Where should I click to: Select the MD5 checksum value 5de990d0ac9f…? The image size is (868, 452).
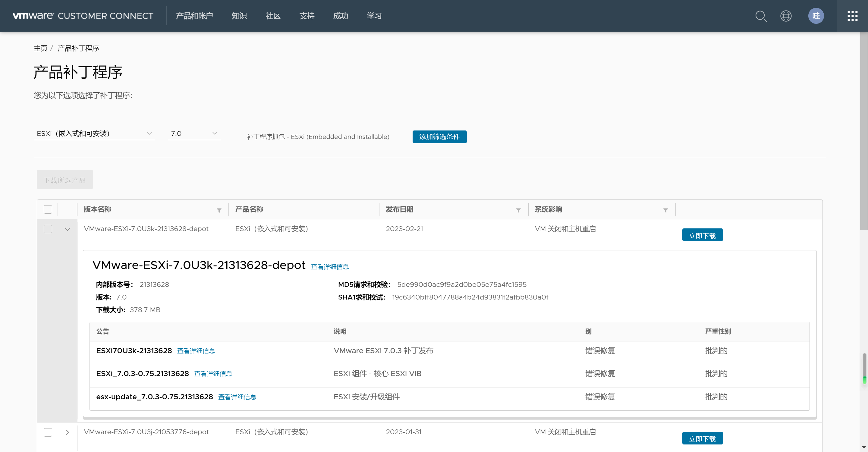[462, 284]
